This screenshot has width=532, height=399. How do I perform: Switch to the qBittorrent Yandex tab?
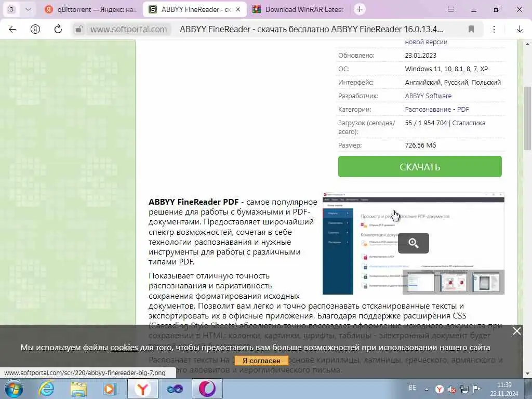coord(91,9)
